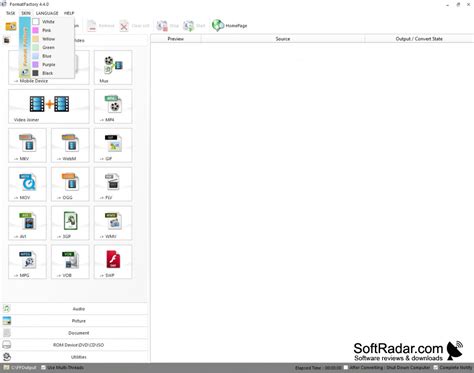Open the Video Joiner tool
Viewport: 474px width, 373px height.
coord(49,106)
